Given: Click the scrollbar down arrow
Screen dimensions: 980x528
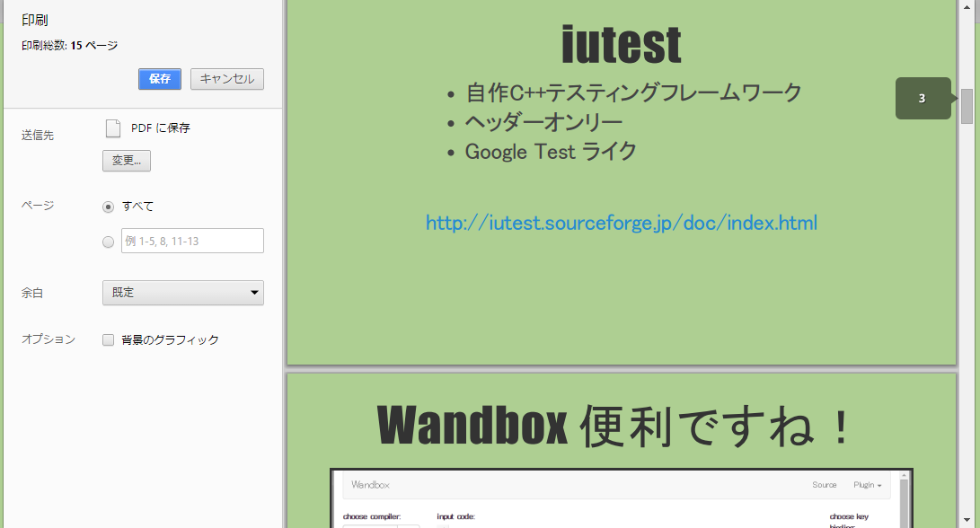Looking at the screenshot, I should (x=967, y=520).
